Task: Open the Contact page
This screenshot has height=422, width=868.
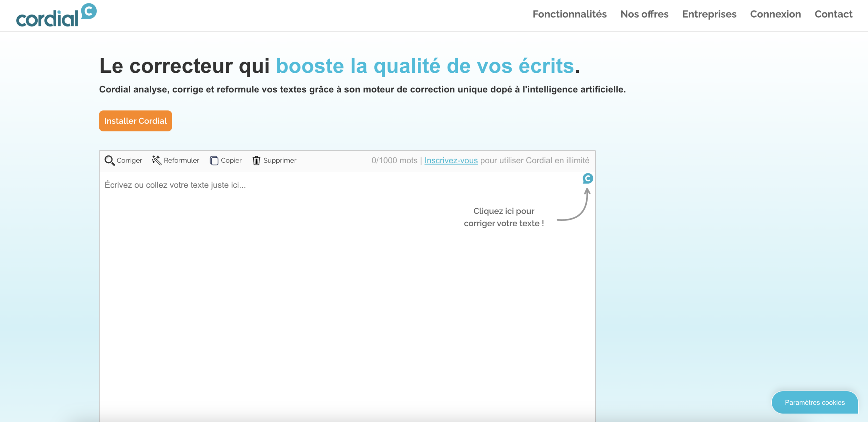Action: [833, 14]
